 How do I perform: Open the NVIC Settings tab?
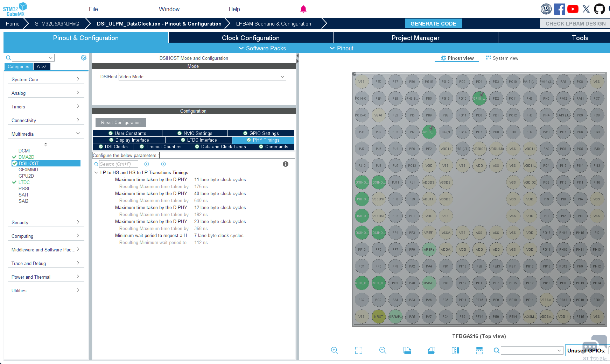pyautogui.click(x=195, y=133)
